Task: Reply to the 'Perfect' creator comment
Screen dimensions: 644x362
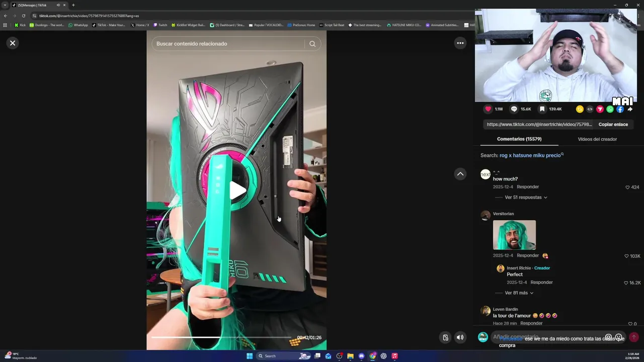Action: click(x=541, y=283)
